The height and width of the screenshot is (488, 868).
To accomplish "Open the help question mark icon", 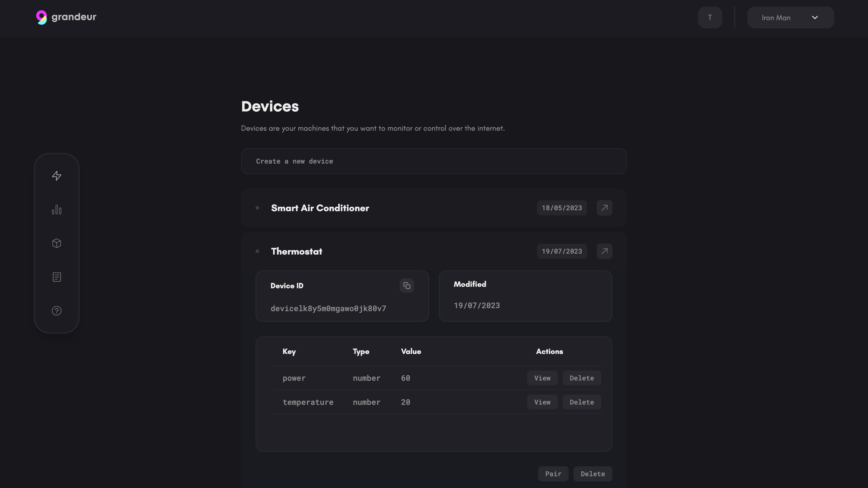I will click(x=57, y=311).
